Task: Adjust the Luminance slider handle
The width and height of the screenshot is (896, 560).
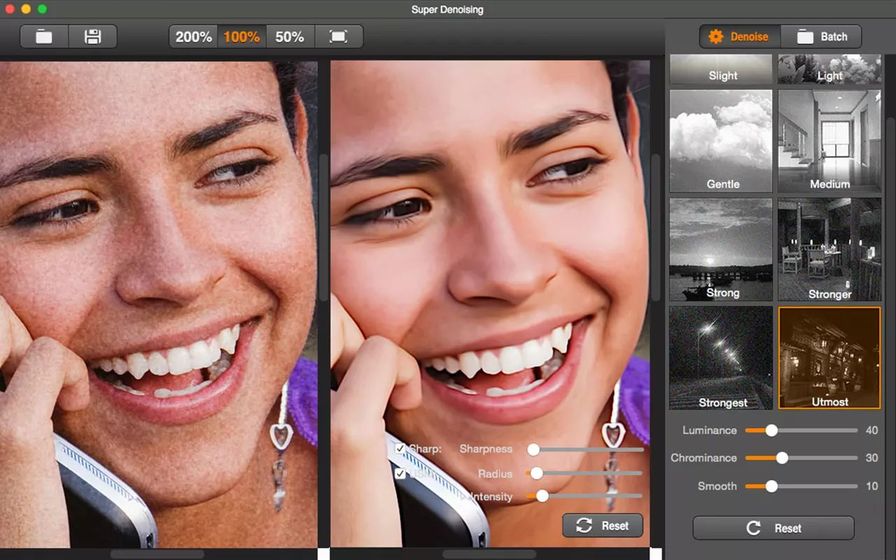Action: click(x=771, y=430)
